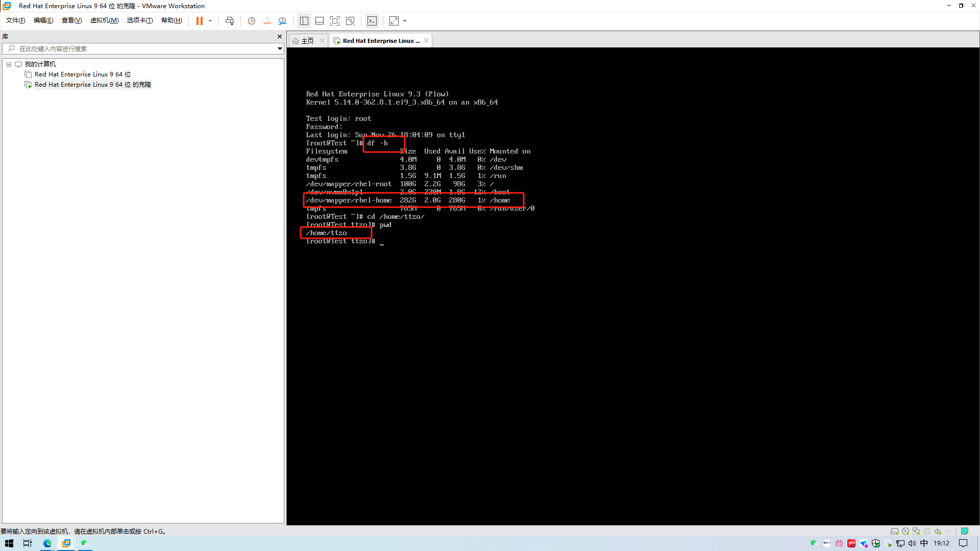Click the CD/DVD device status icon
The height and width of the screenshot is (551, 980).
click(x=905, y=531)
